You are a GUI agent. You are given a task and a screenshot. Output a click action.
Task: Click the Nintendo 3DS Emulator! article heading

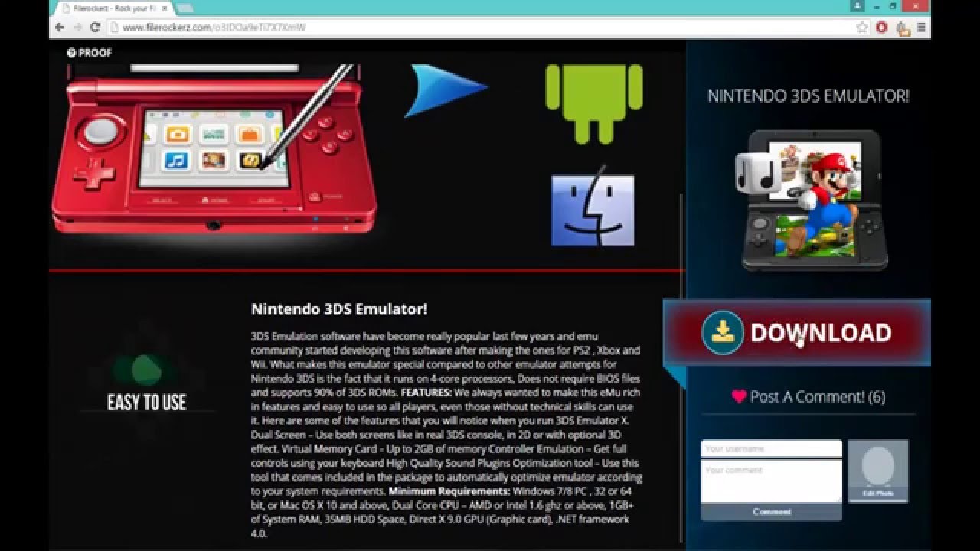tap(339, 309)
